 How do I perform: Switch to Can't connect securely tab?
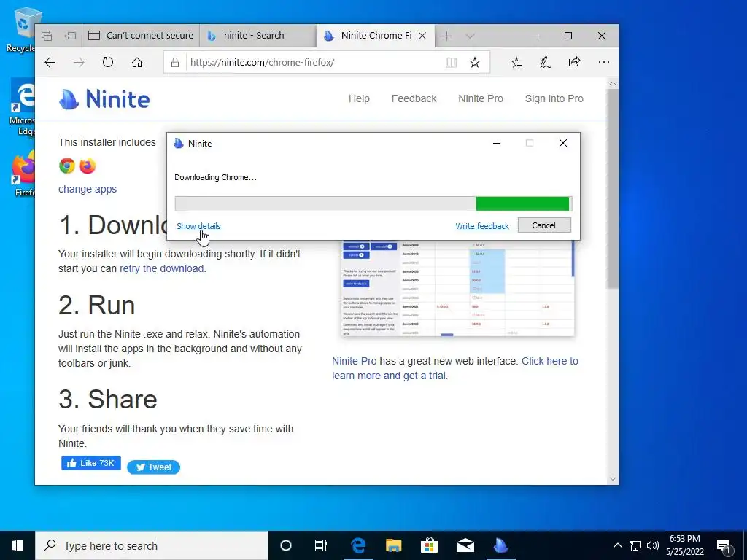click(x=141, y=36)
